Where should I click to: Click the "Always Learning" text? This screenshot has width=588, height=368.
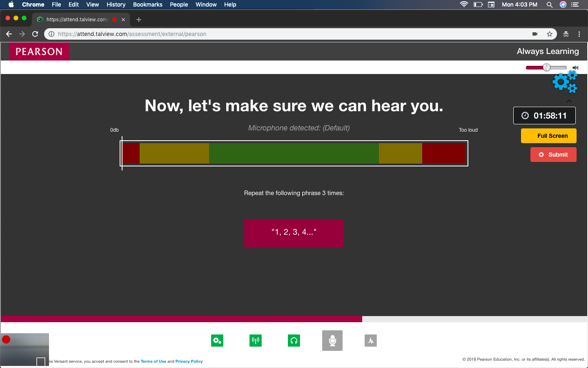548,51
